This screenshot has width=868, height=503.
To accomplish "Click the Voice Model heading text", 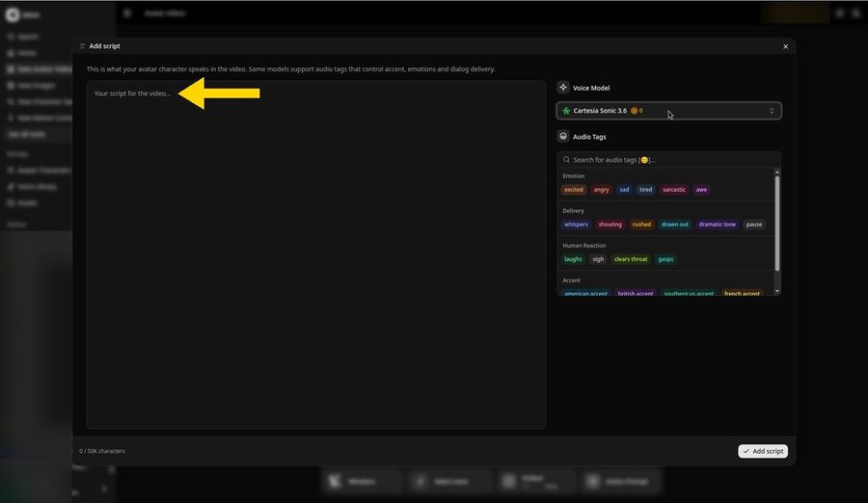I will pos(590,88).
